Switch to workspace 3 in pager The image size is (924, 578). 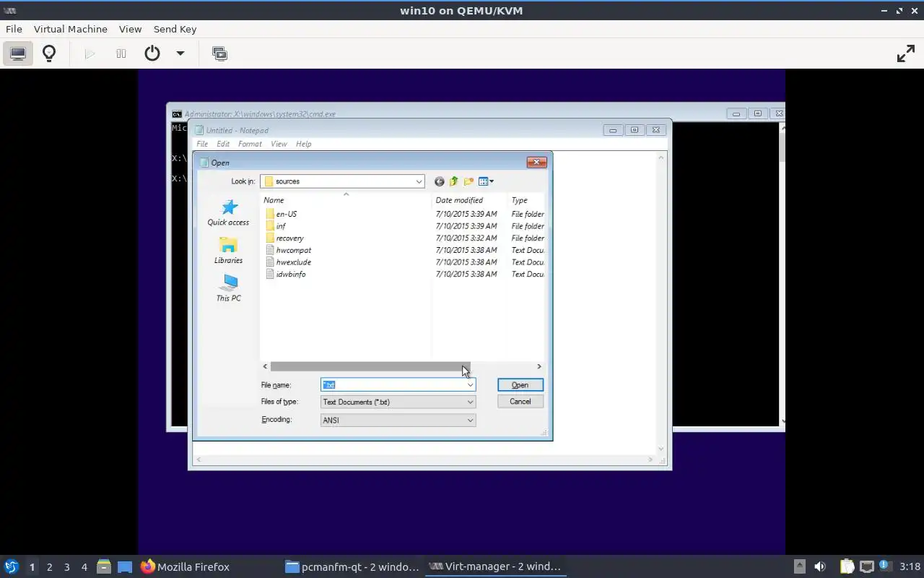pyautogui.click(x=66, y=567)
